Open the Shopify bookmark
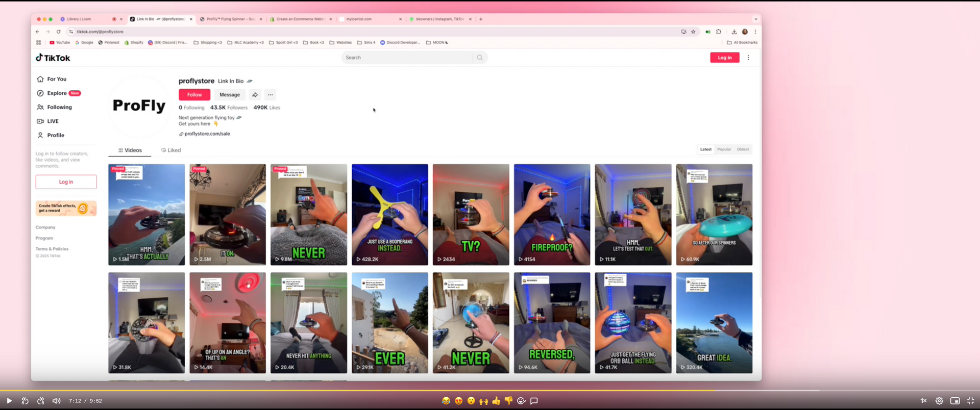 point(134,43)
